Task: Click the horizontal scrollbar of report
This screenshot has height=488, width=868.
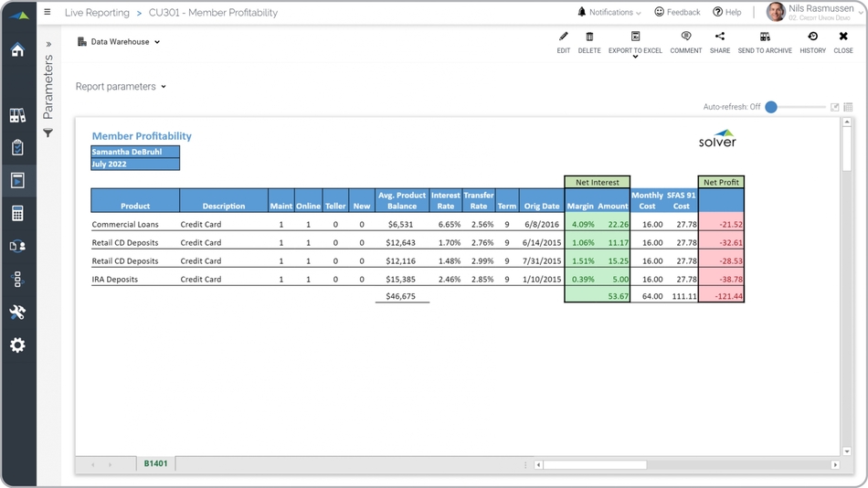Action: 595,465
